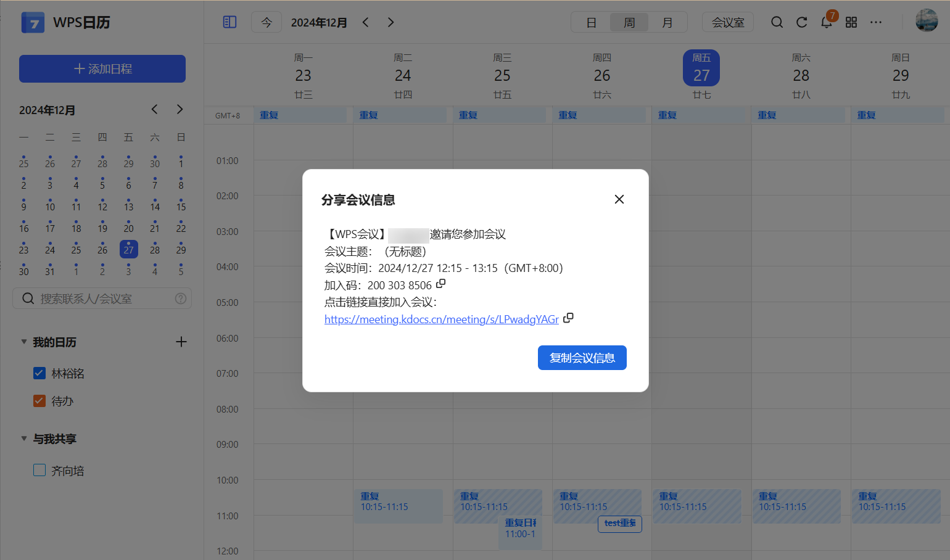Open Tuesday 重复 10:15-11:15 event
The height and width of the screenshot is (560, 950).
[x=399, y=506]
